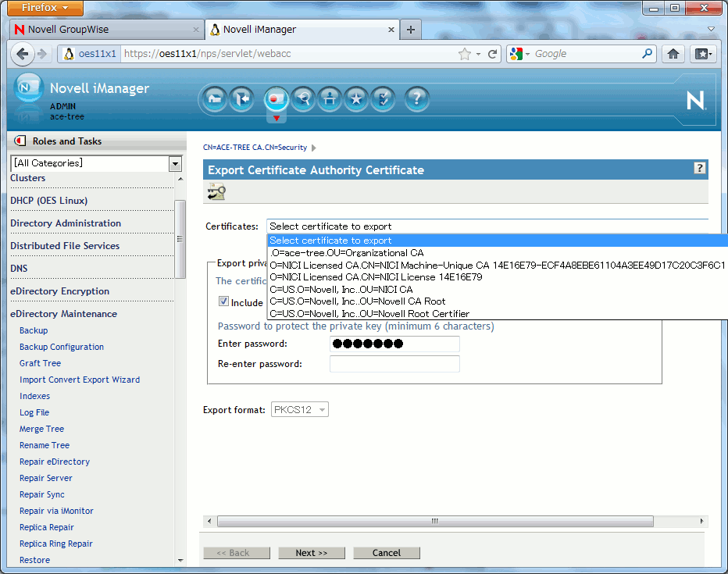Click the browser Back arrow
Screen dimensions: 728x574
pyautogui.click(x=23, y=54)
